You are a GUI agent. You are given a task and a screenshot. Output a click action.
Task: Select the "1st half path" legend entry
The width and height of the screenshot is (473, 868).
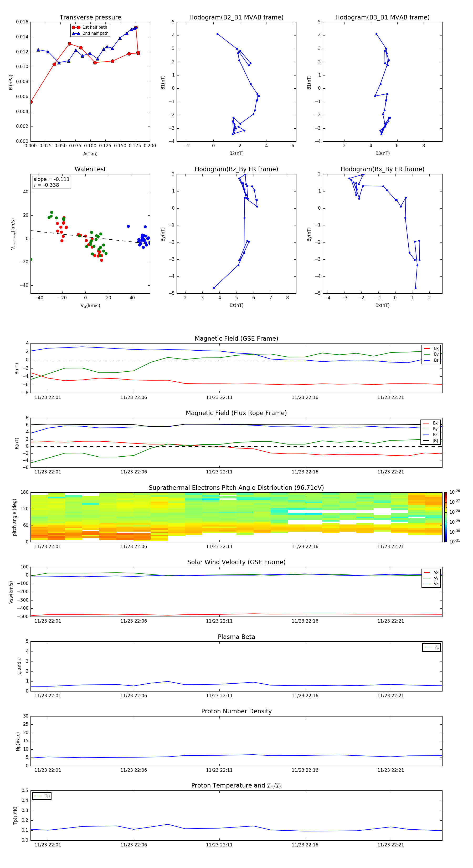[90, 27]
